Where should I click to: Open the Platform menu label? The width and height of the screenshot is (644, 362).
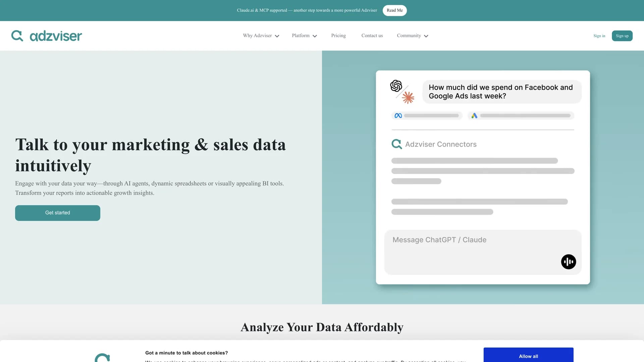tap(301, 36)
